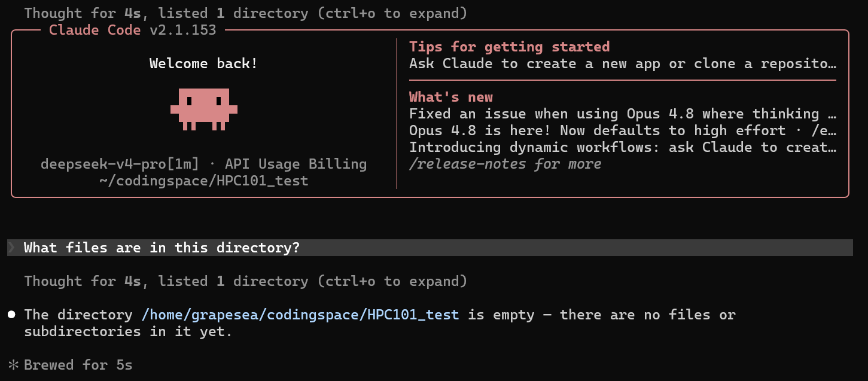Click the Opus 4.8 is here release note

tap(622, 130)
